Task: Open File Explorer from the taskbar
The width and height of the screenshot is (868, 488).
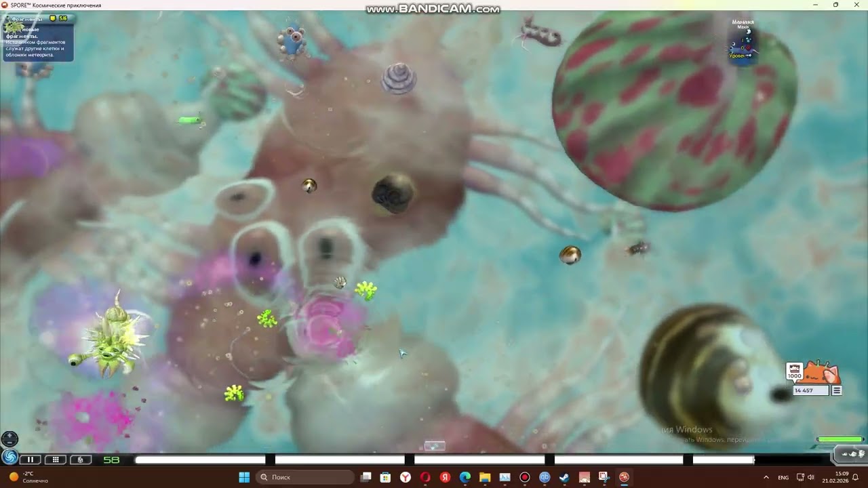Action: click(485, 477)
